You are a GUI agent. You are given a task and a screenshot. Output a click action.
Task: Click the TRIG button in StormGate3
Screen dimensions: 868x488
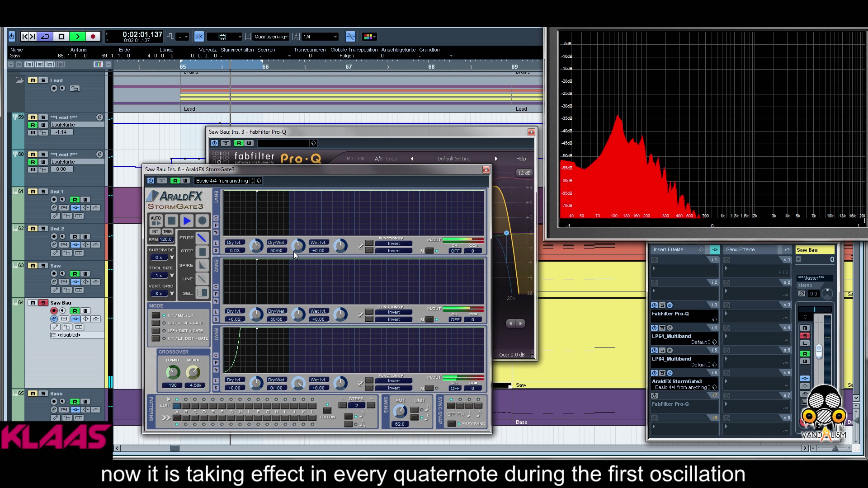167,232
